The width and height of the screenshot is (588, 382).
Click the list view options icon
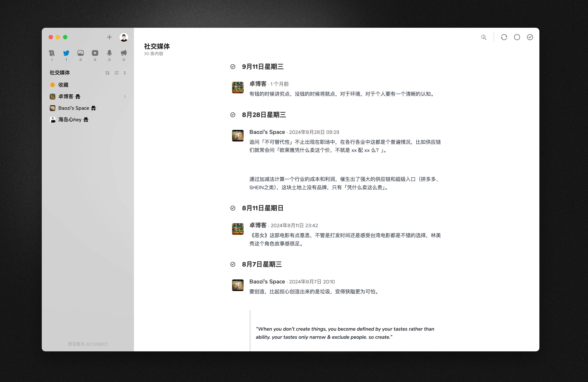[x=116, y=73]
